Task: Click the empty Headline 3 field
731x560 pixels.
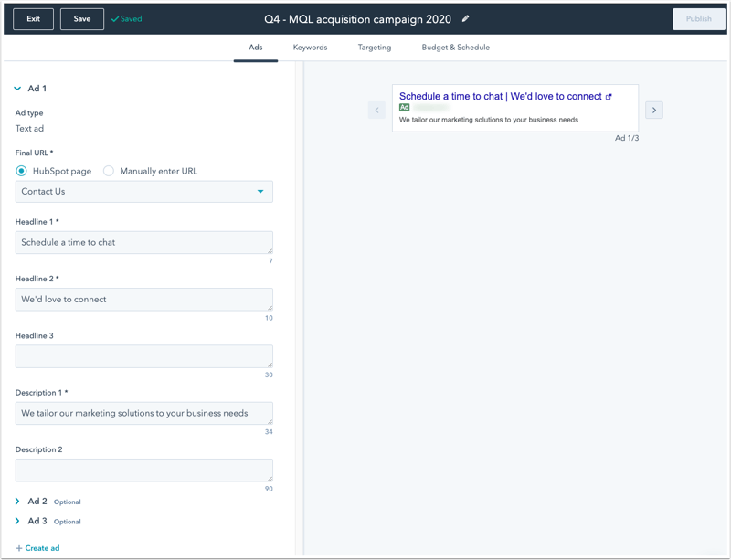Action: (x=144, y=356)
